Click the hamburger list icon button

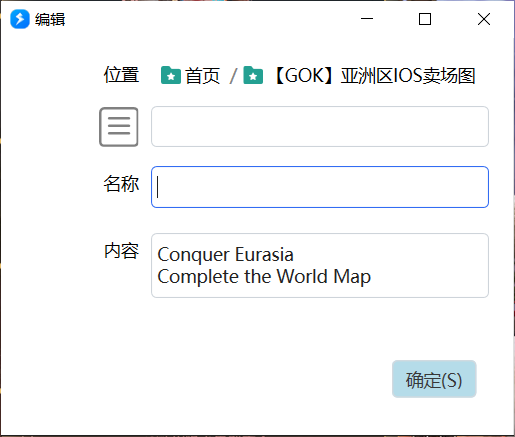pos(119,127)
